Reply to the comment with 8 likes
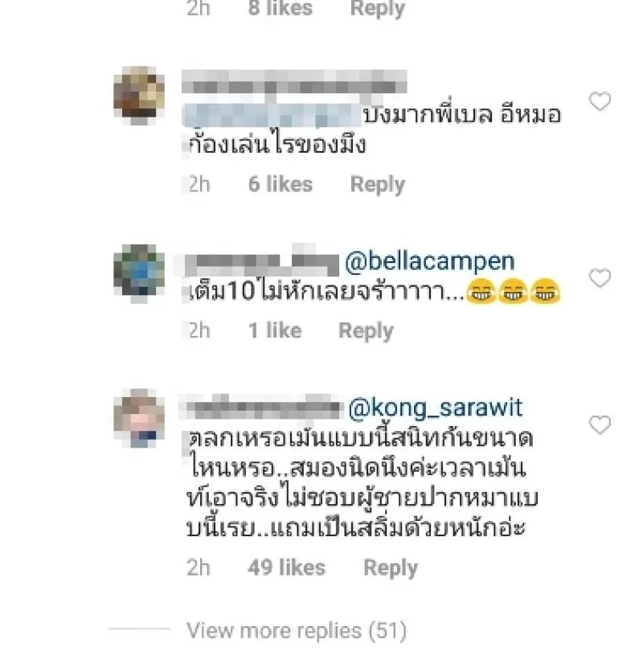Image resolution: width=643 pixels, height=672 pixels. tap(377, 9)
